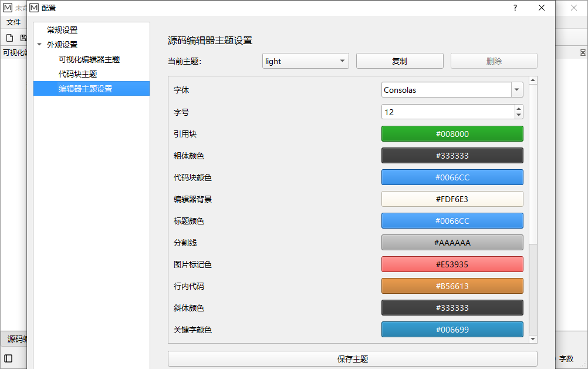Change 行内代码 color #B56613

tap(452, 286)
